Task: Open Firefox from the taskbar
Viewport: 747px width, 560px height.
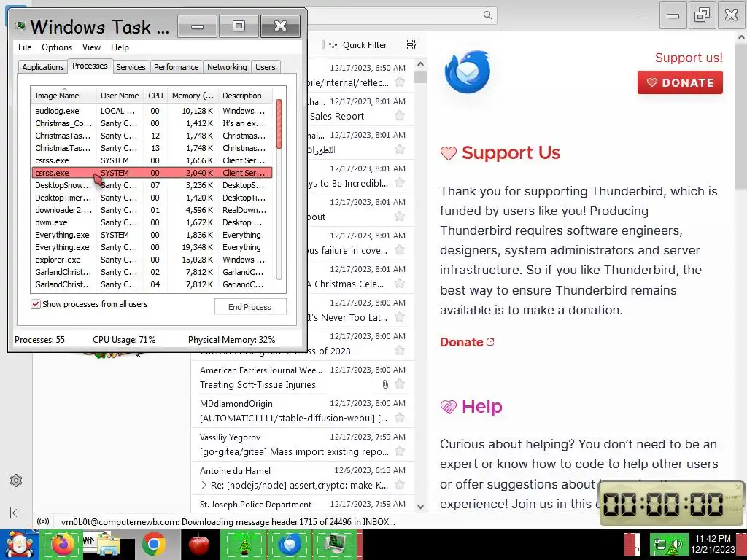Action: coord(63,545)
